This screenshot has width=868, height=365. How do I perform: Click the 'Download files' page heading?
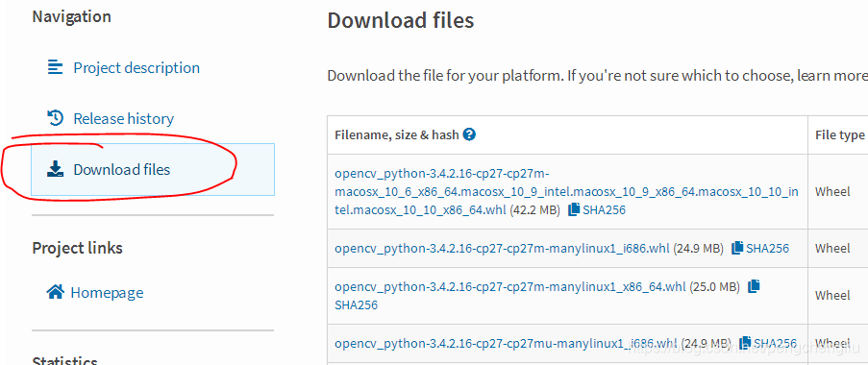(x=401, y=20)
